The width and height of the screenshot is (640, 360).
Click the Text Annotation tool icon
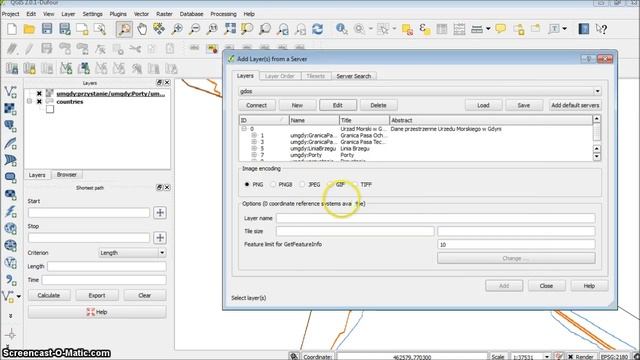554,29
